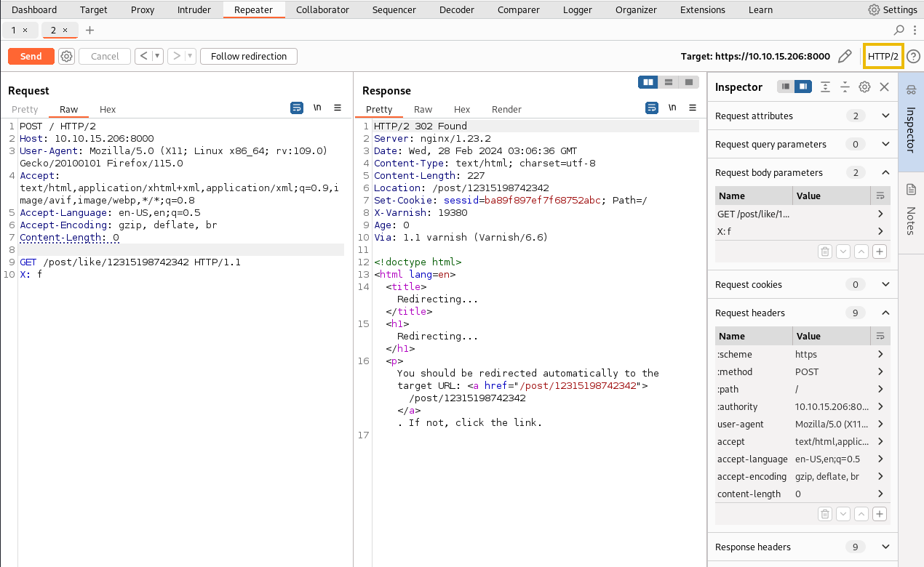
Task: Open the Repeater send settings gear
Action: [67, 56]
